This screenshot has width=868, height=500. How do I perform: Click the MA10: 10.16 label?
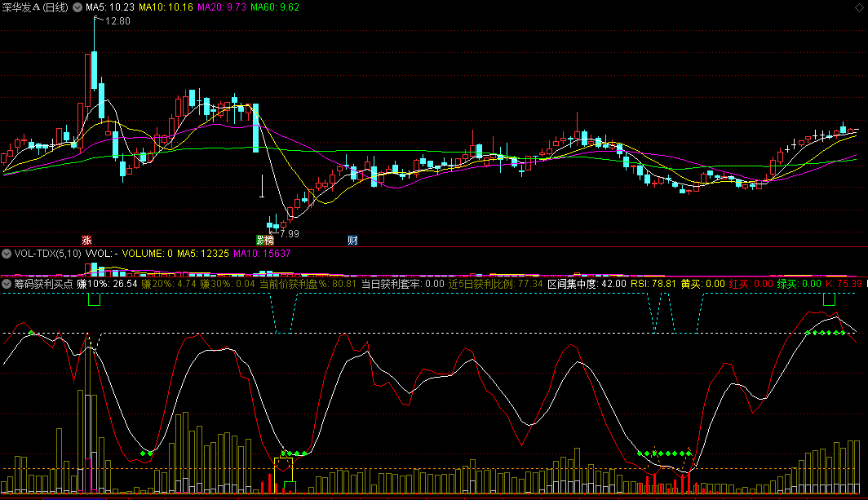[166, 8]
